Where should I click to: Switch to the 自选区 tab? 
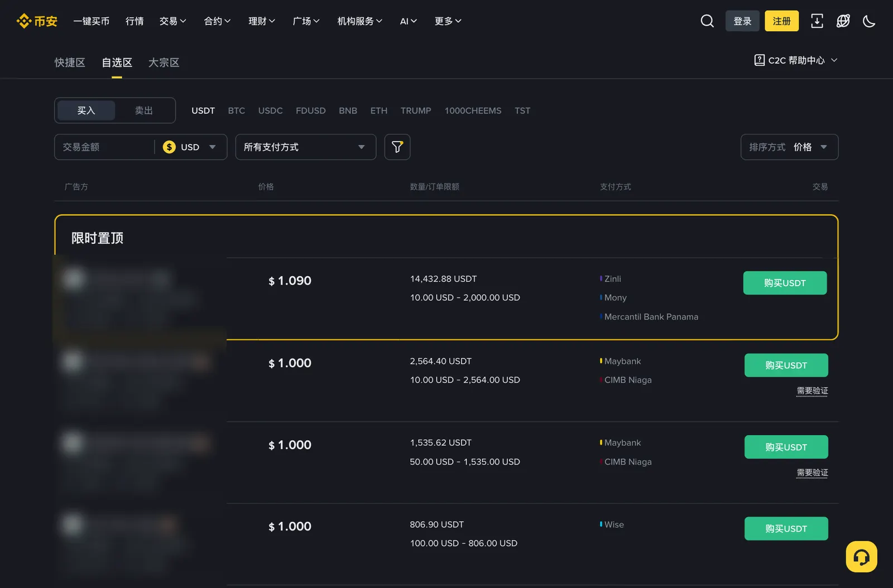coord(117,62)
